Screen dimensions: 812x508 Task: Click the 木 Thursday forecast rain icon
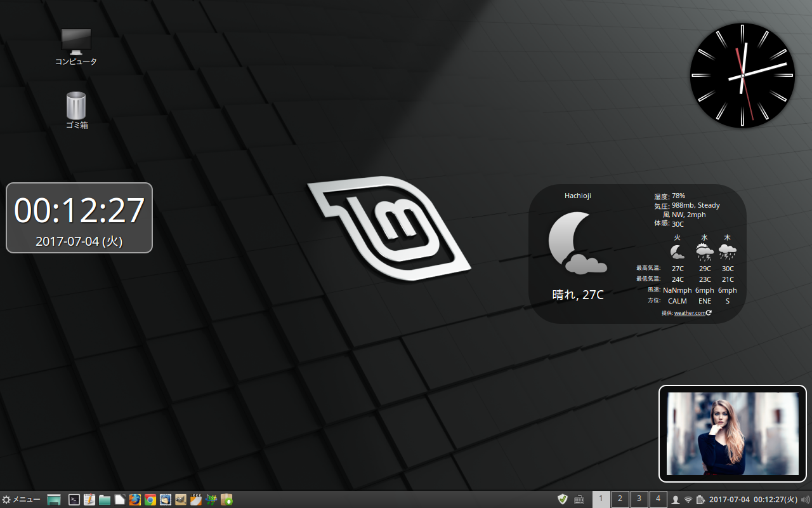[727, 252]
